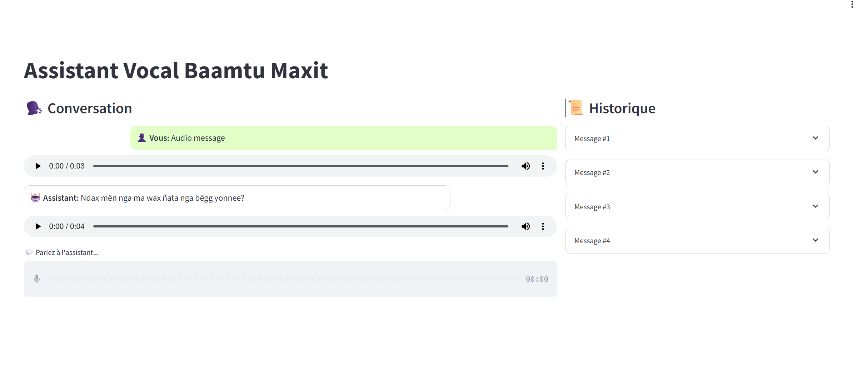Screen dimensions: 868x371
Task: Mute the user's audio message player
Action: tap(525, 166)
